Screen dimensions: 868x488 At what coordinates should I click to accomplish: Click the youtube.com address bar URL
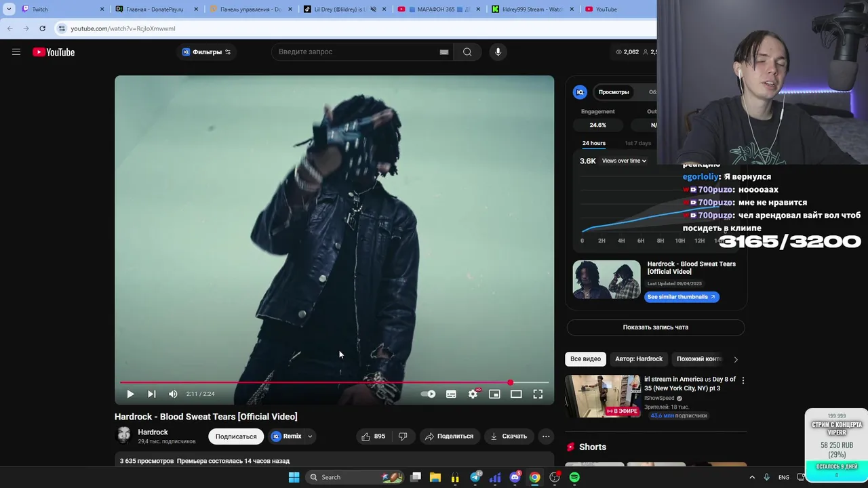(123, 28)
